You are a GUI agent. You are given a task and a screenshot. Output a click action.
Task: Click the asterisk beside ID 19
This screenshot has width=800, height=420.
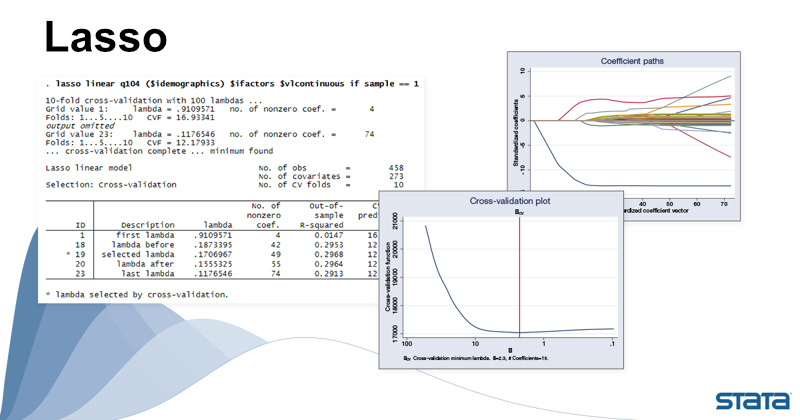(x=68, y=254)
